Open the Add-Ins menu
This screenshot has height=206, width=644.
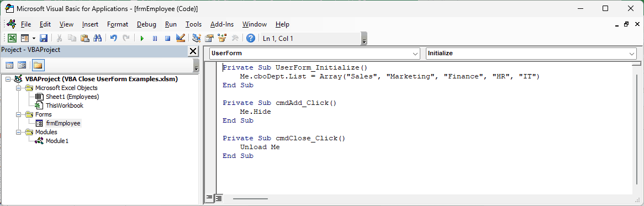tap(222, 24)
